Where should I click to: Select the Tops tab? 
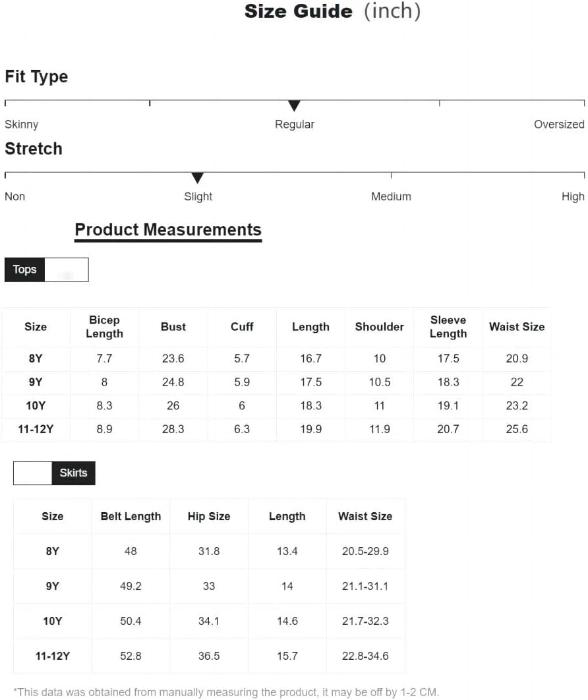click(x=24, y=270)
